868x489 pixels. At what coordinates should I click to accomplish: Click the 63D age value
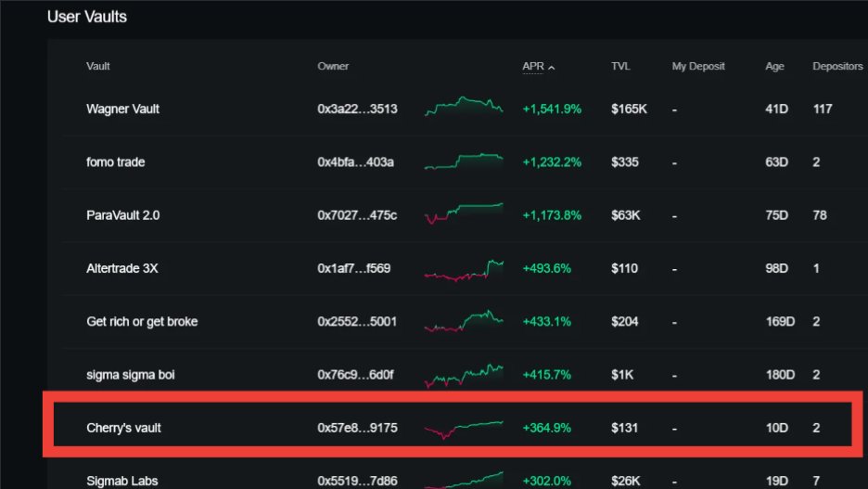[x=777, y=162]
